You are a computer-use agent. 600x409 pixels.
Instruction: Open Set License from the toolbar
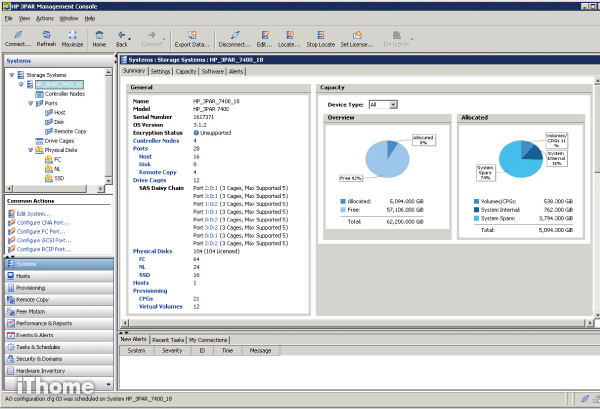tap(356, 35)
